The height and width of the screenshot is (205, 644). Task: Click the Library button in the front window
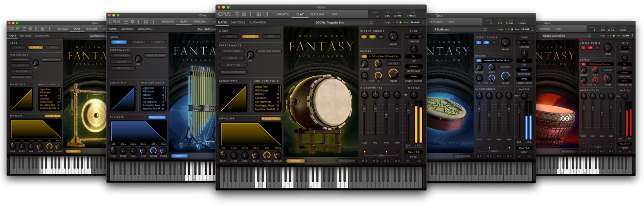click(296, 161)
